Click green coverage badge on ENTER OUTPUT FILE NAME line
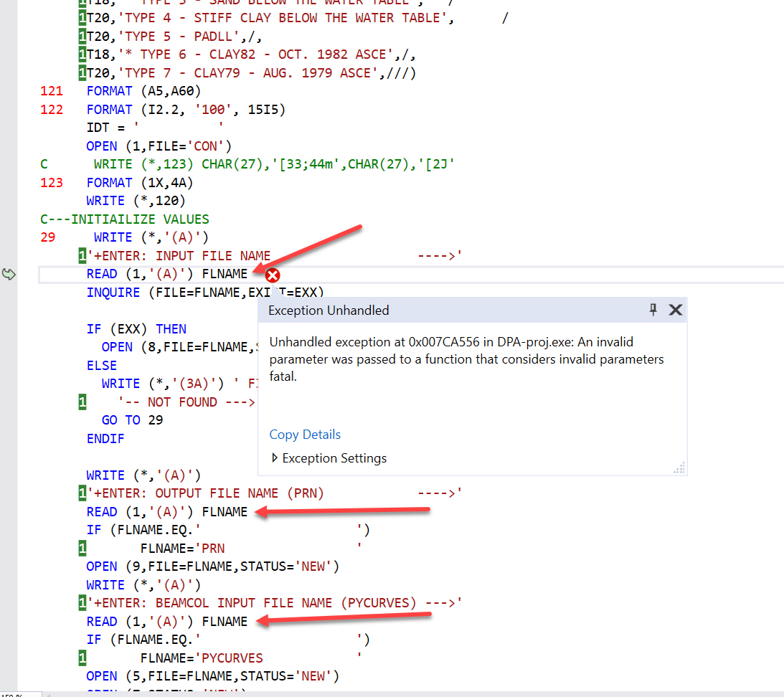 (82, 493)
